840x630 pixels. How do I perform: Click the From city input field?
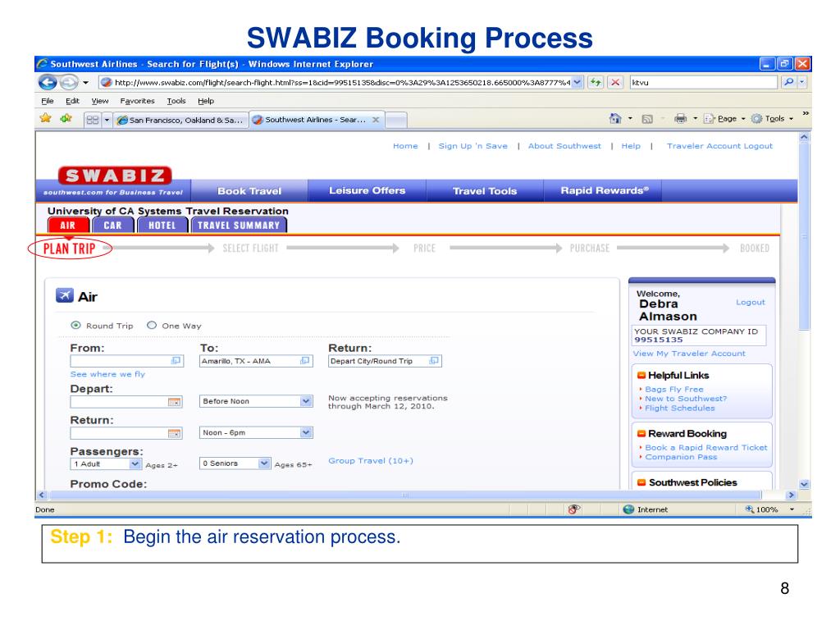tap(127, 361)
